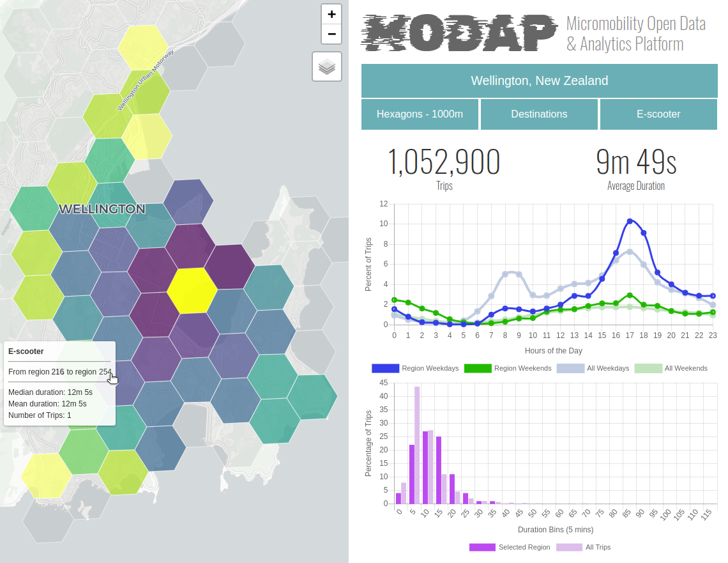Toggle Region Weekends legend series

pos(508,368)
